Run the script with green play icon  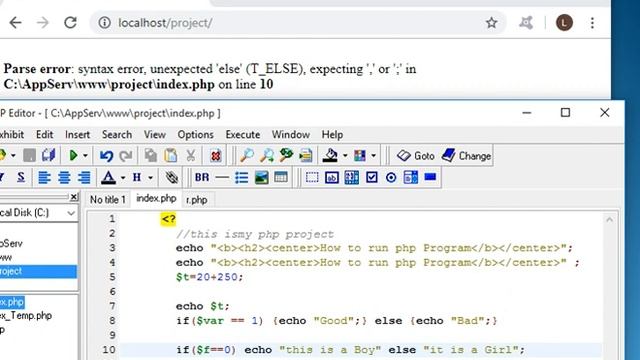73,156
